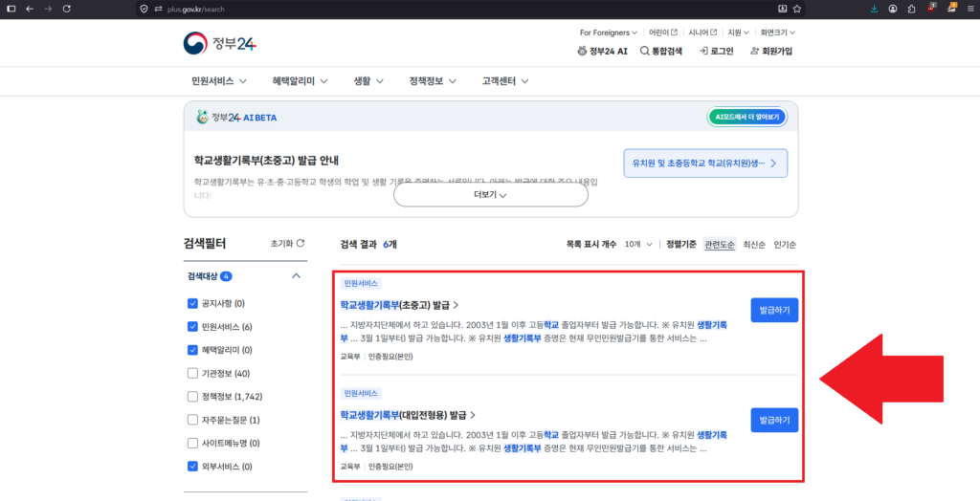The image size is (980, 501).
Task: Sort results by 인기순
Action: click(x=785, y=244)
